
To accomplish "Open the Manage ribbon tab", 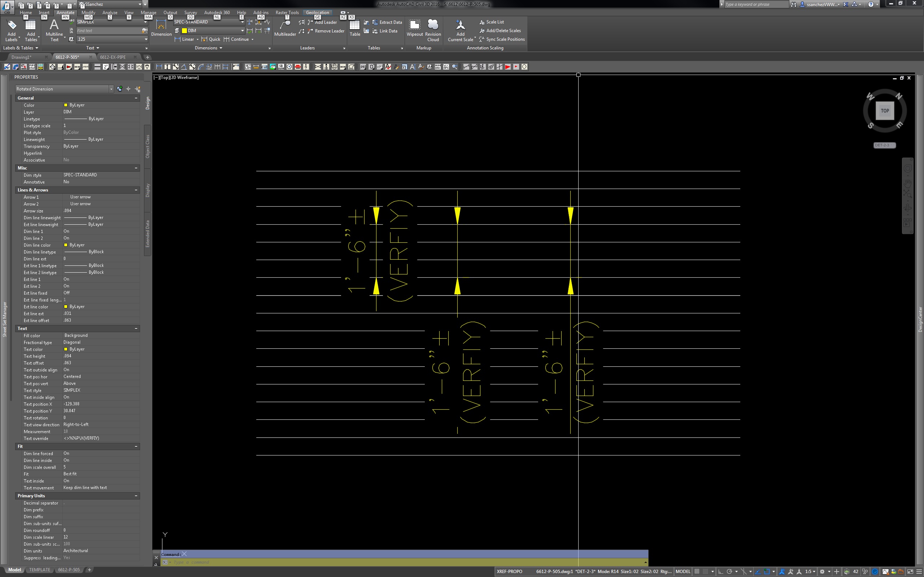I will click(148, 12).
